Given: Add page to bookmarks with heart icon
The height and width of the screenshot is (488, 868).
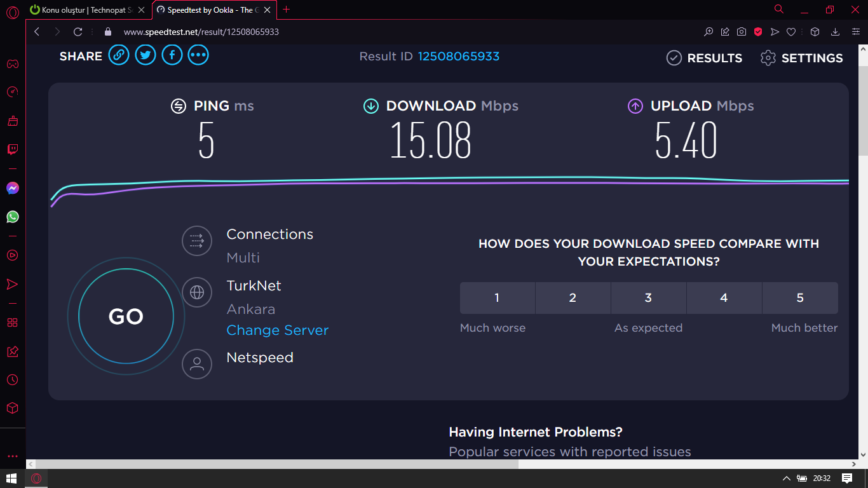Looking at the screenshot, I should click(791, 32).
